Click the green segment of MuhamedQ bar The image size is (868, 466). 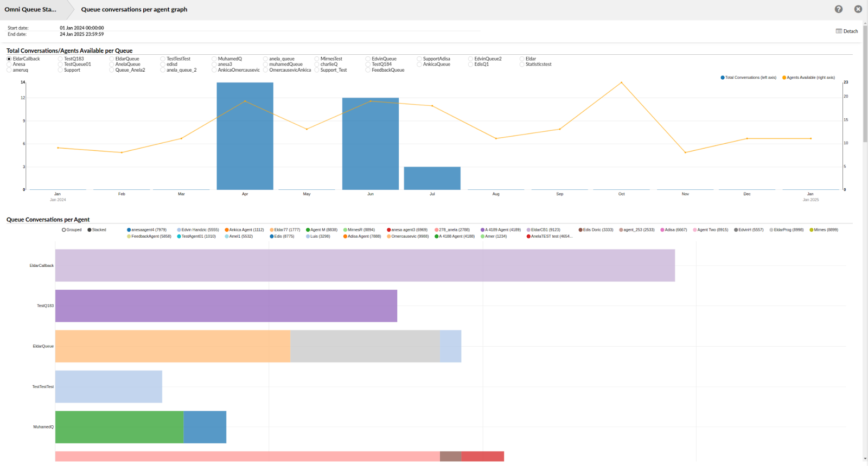tap(119, 427)
